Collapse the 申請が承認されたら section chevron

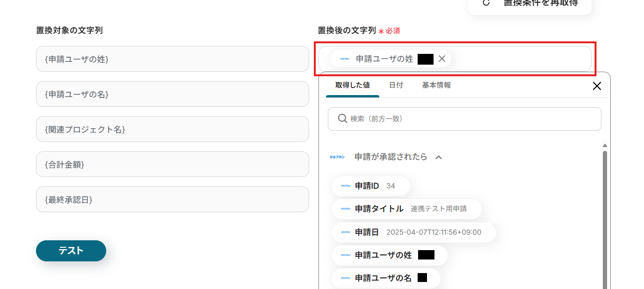coord(439,157)
